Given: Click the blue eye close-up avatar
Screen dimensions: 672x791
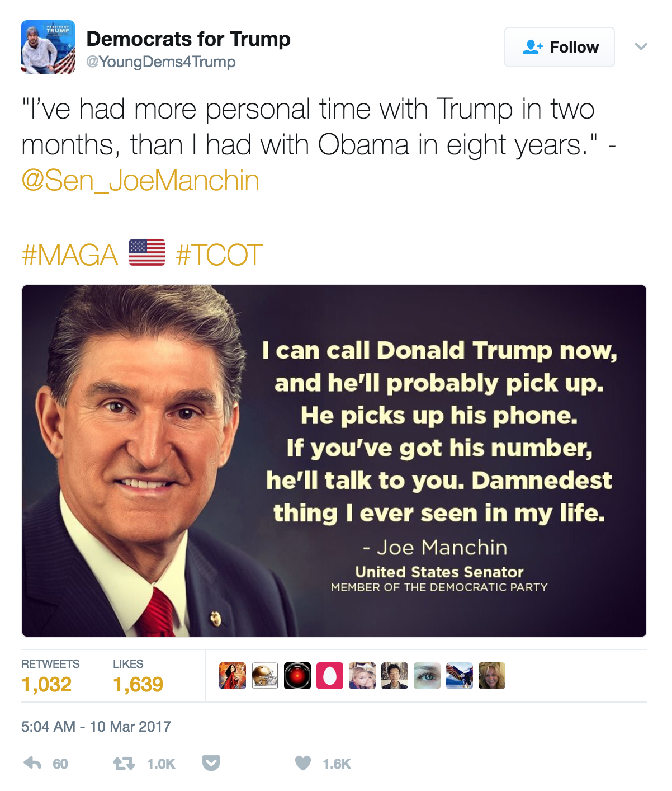Looking at the screenshot, I should pyautogui.click(x=427, y=676).
